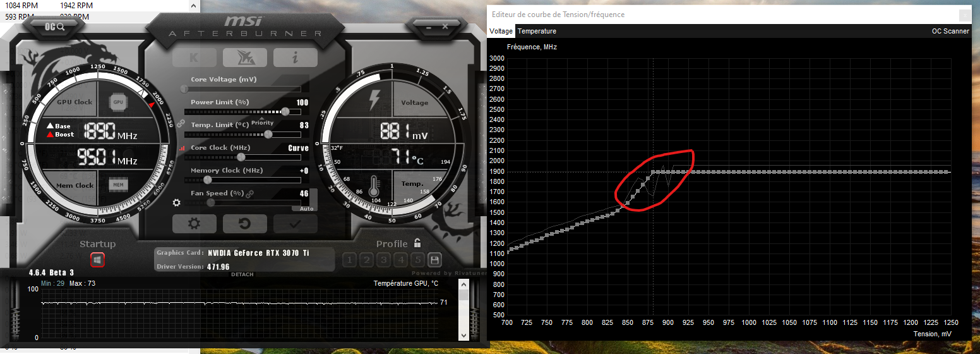Toggle the Profile lock icon
980x354 pixels.
(417, 243)
